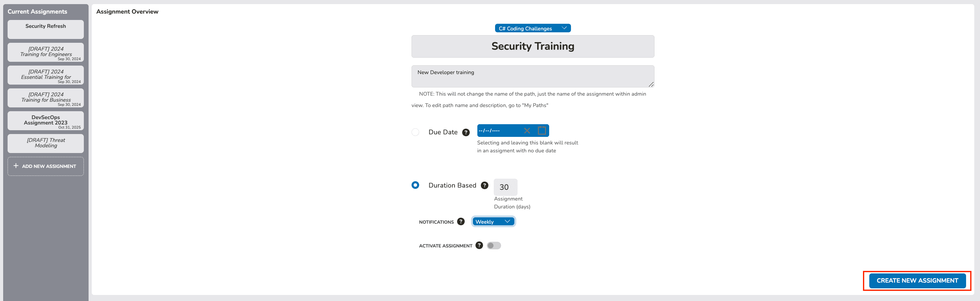Open draft 2024 Training for Engineers
Screen dimensions: 980x301
coord(46,52)
